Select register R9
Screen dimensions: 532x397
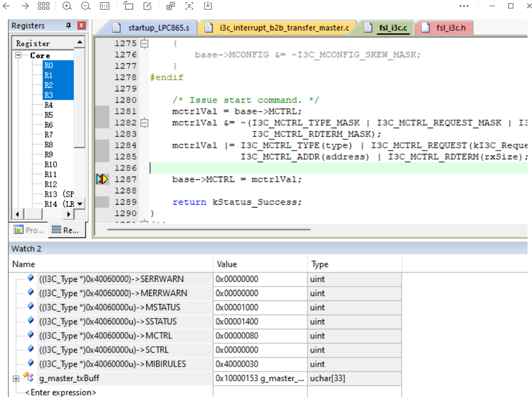[49, 155]
